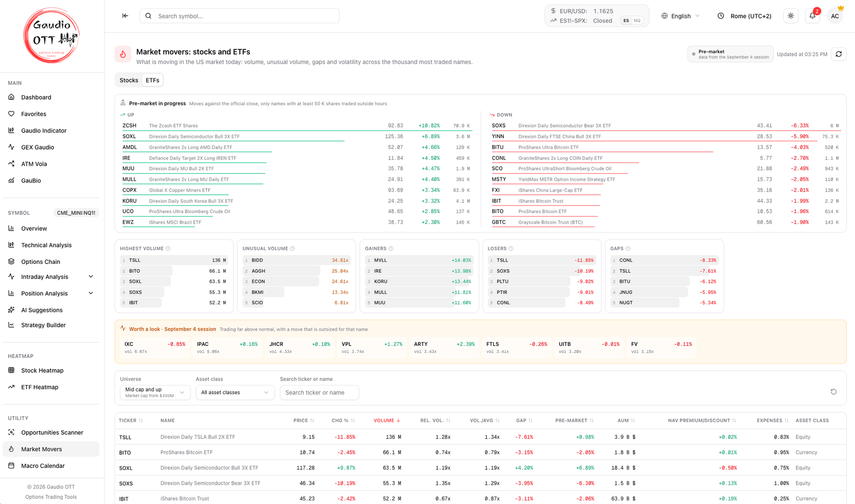Viewport: 855px width, 504px height.
Task: Open notifications bell icon
Action: click(x=813, y=16)
